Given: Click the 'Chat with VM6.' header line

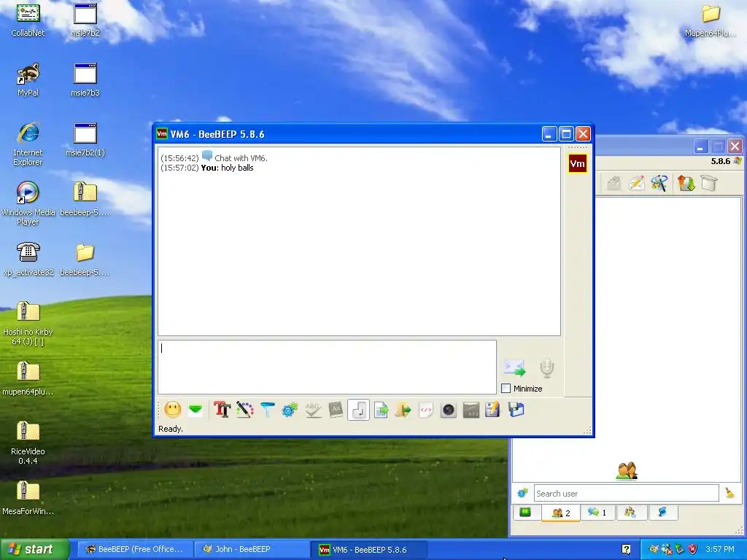Looking at the screenshot, I should coord(241,158).
